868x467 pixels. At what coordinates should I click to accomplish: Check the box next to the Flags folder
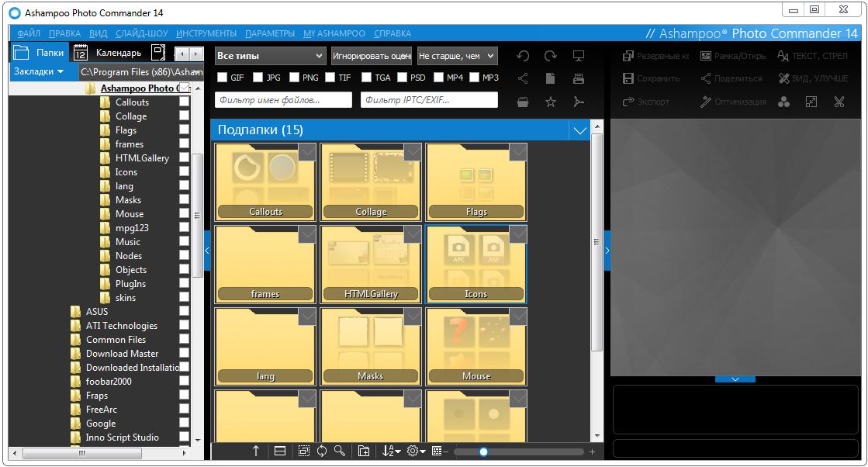point(184,130)
